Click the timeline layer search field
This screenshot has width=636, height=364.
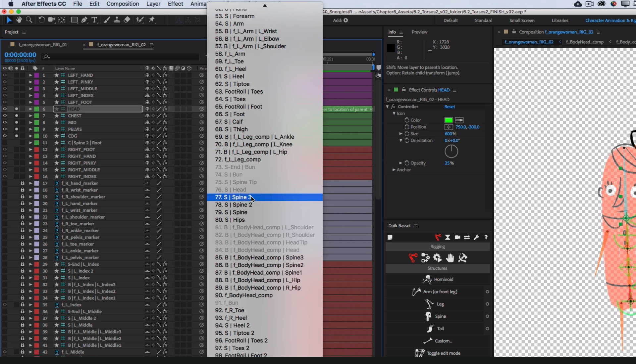120,57
